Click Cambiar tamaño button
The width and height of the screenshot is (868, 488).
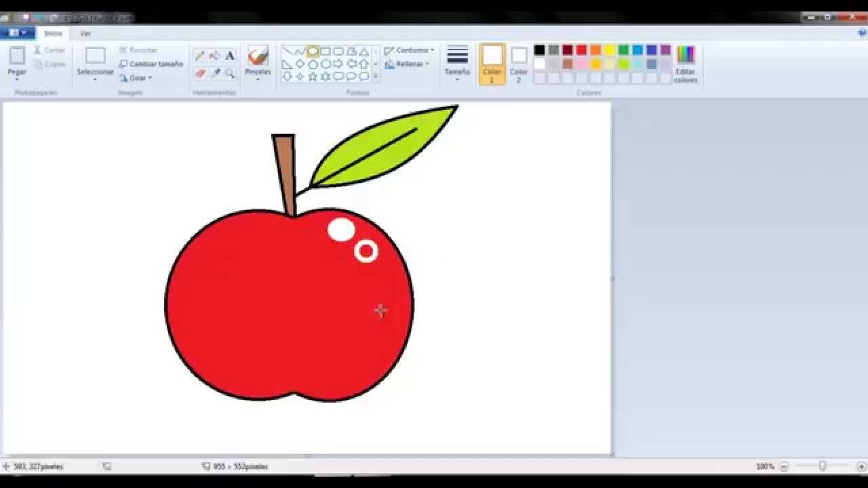(151, 64)
